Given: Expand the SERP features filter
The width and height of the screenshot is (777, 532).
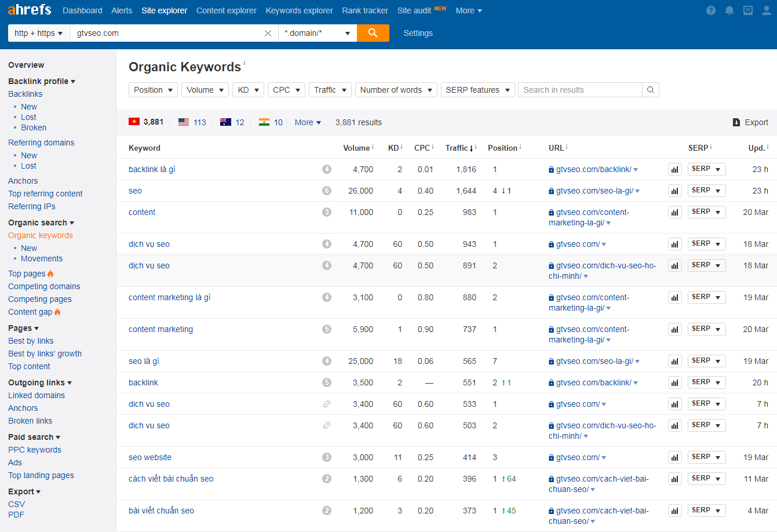Looking at the screenshot, I should coord(477,90).
